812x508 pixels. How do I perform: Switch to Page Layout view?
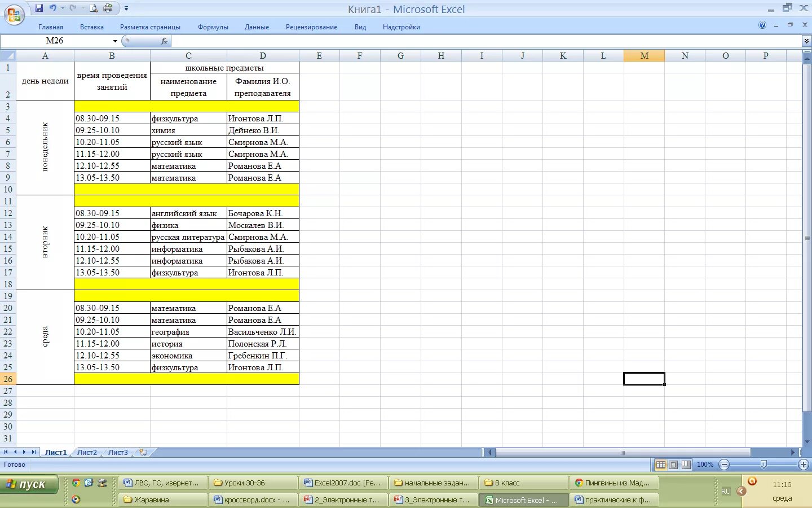pyautogui.click(x=673, y=465)
